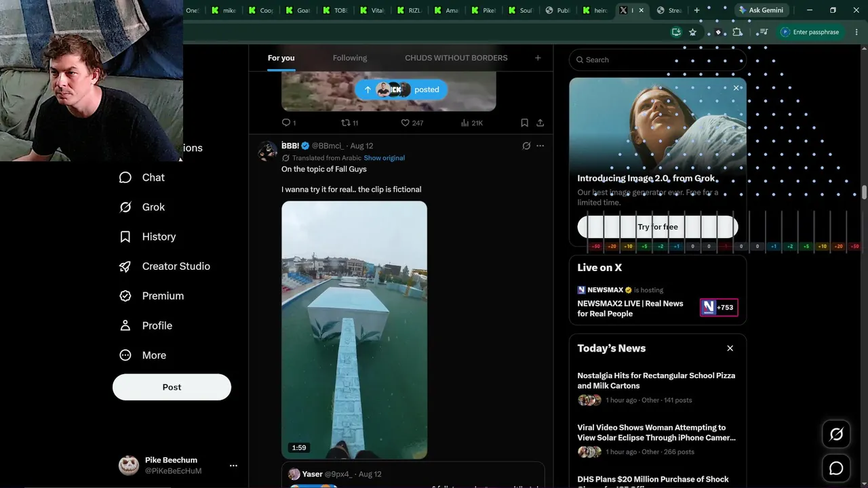Click the reply icon showing 1 comment
This screenshot has height=488, width=868.
[286, 123]
